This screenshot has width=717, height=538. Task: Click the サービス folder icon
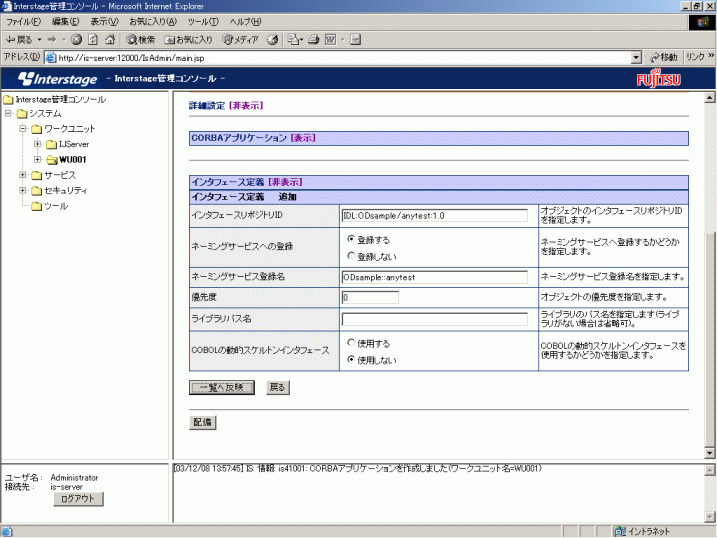(37, 175)
